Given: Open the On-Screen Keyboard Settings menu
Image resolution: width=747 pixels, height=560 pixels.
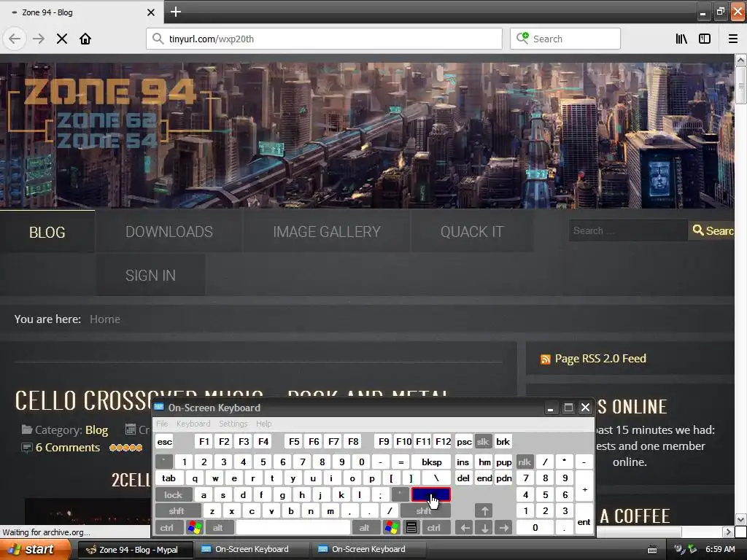Looking at the screenshot, I should (x=233, y=424).
